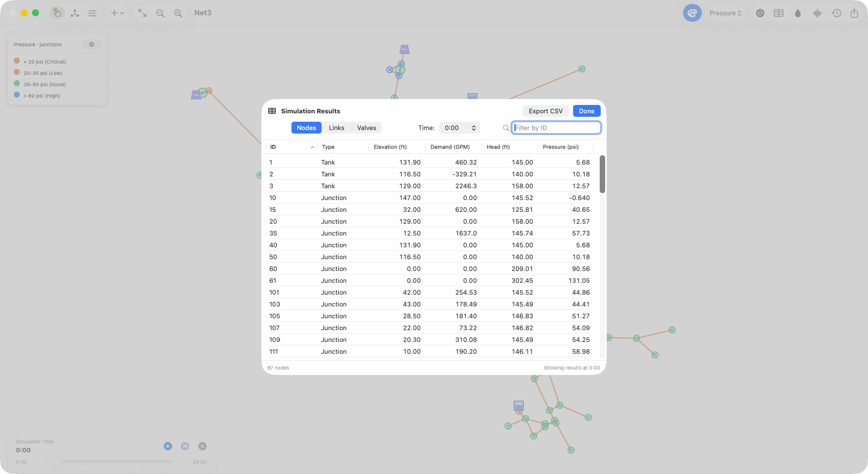Click the Export CSV button

click(x=545, y=111)
